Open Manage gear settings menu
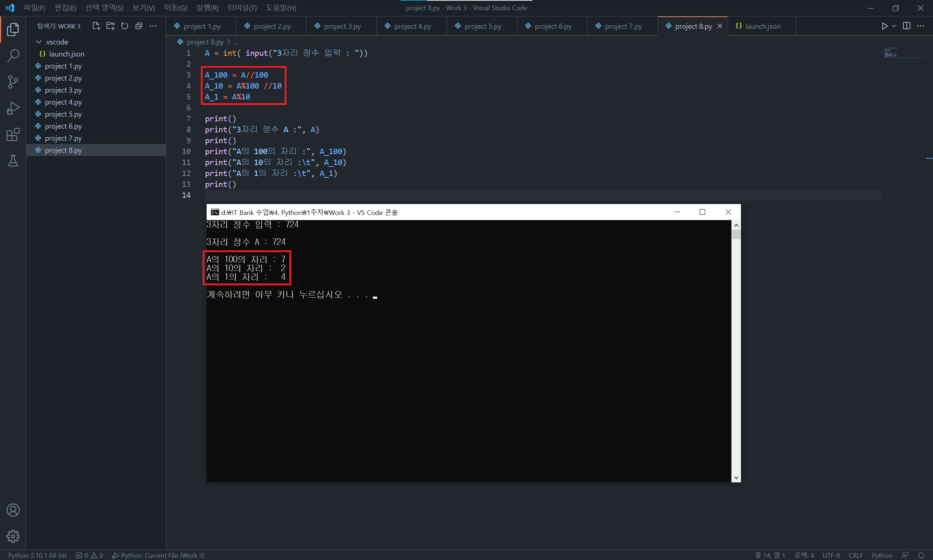Viewport: 933px width, 560px height. point(13,536)
